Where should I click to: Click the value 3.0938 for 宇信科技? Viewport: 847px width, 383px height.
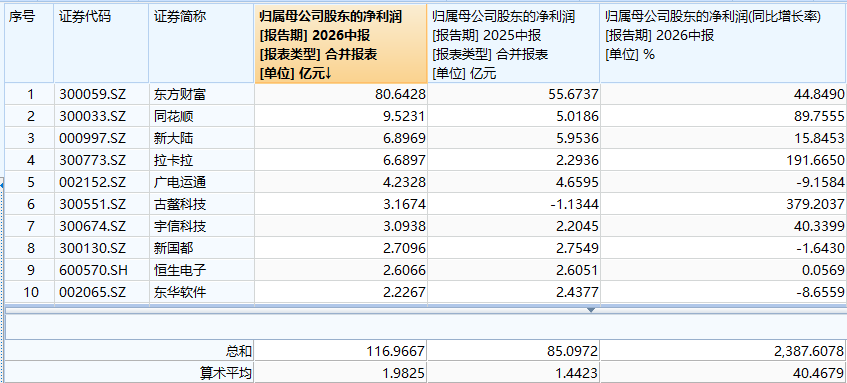[340, 226]
